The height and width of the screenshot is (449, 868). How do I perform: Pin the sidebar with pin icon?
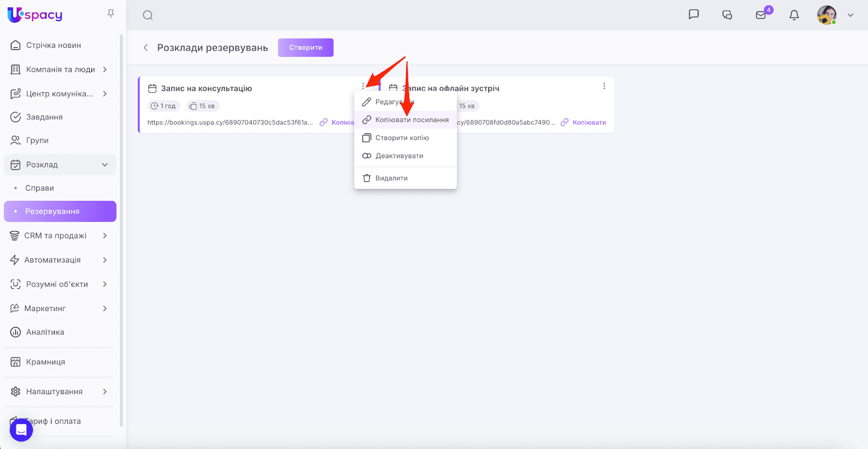click(111, 14)
